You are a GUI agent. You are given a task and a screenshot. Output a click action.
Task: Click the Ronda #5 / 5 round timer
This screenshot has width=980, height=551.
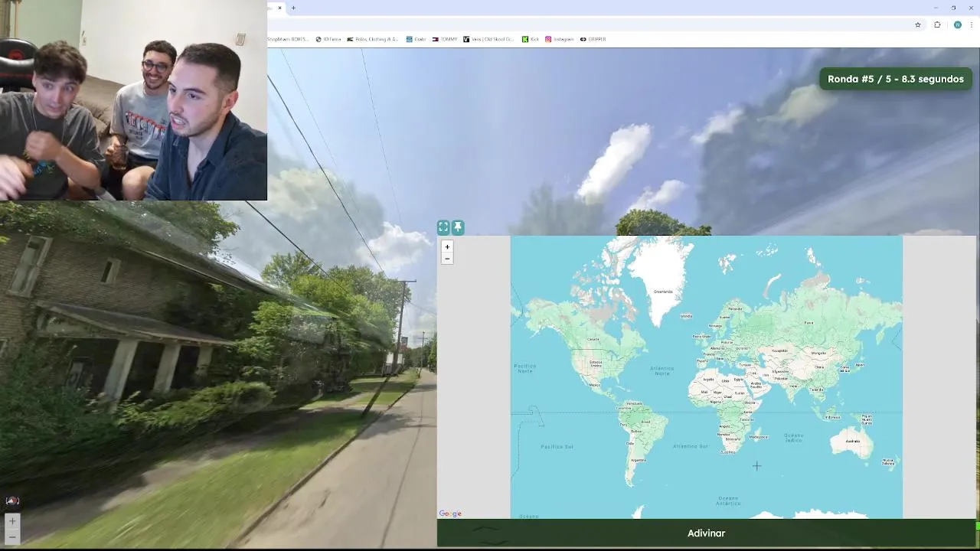tap(896, 79)
